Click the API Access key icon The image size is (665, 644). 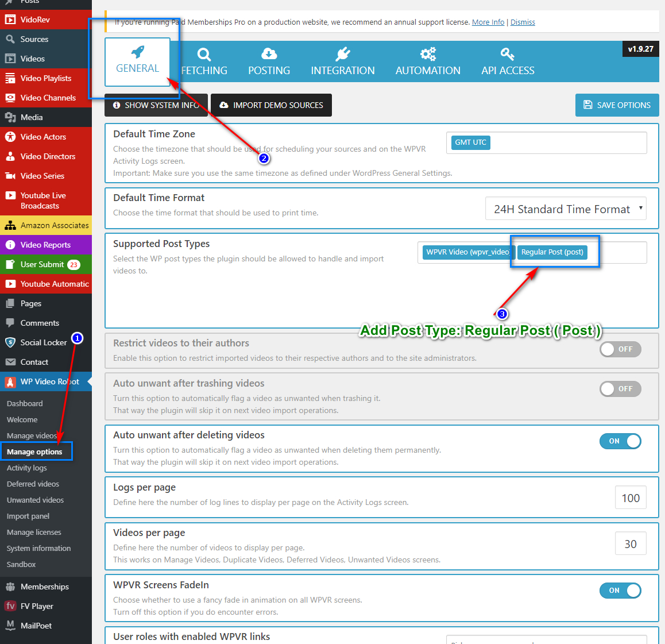(x=507, y=54)
